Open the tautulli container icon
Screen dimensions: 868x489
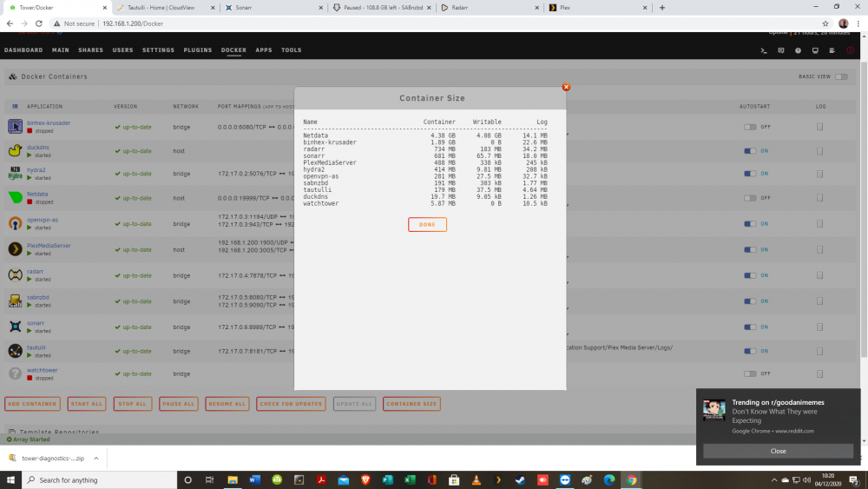click(x=15, y=351)
